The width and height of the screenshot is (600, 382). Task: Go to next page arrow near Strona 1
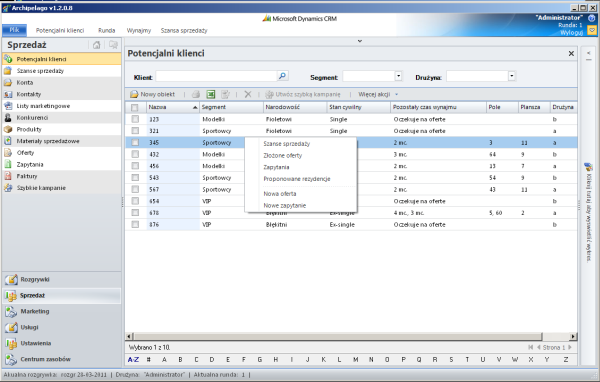570,348
